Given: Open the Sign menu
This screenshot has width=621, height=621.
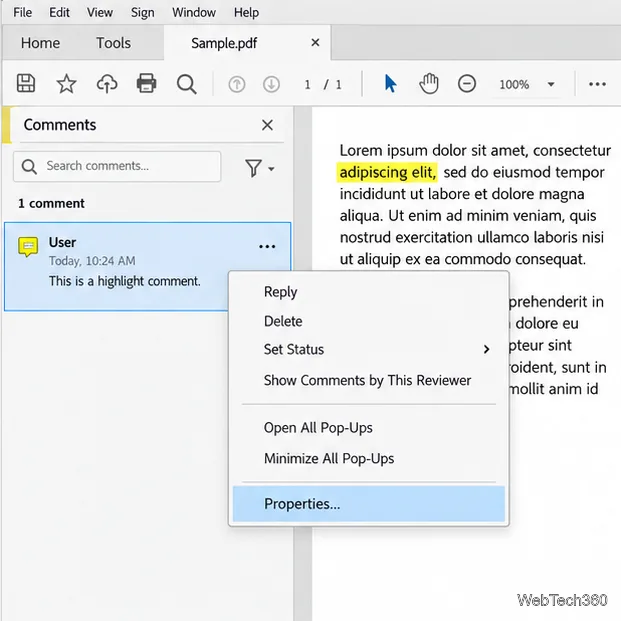Looking at the screenshot, I should [143, 13].
